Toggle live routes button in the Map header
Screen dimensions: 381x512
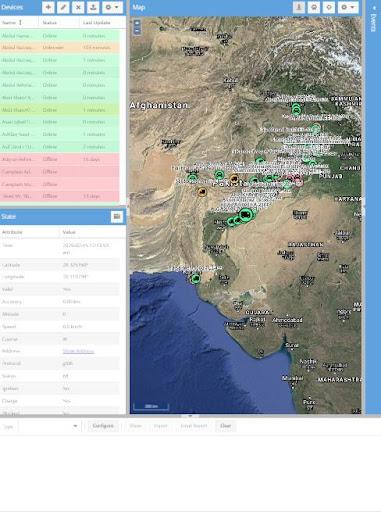tap(314, 7)
